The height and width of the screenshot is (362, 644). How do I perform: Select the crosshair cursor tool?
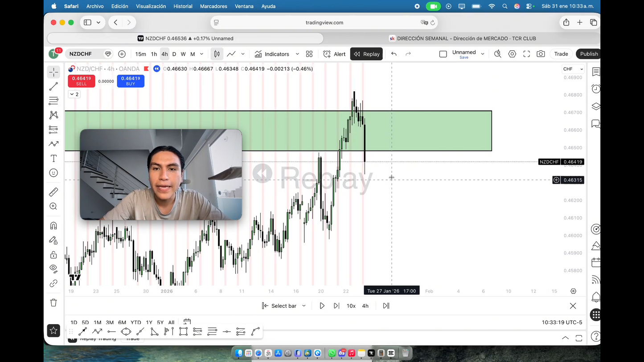[x=53, y=72]
